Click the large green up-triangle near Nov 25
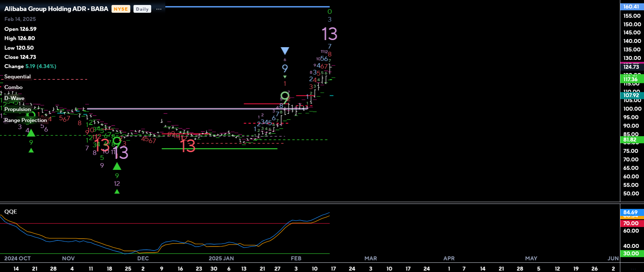Viewport: 644px width, 272px height. tap(117, 166)
